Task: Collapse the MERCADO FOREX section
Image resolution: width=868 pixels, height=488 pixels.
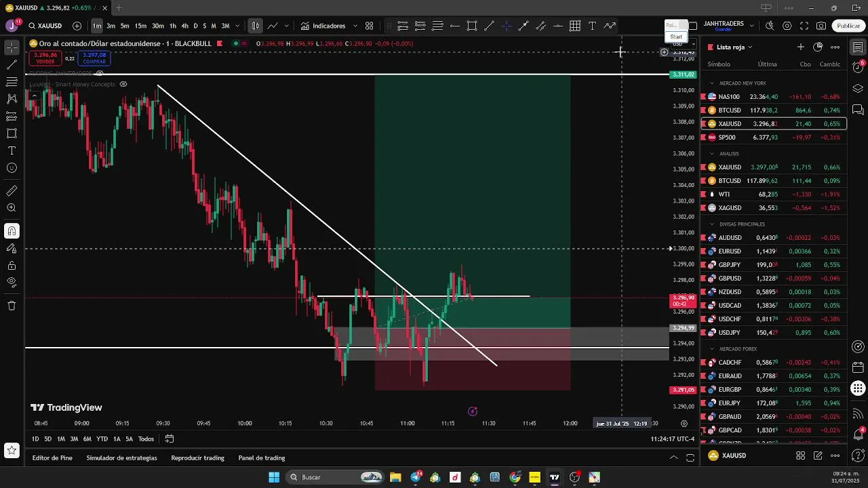Action: pos(713,349)
